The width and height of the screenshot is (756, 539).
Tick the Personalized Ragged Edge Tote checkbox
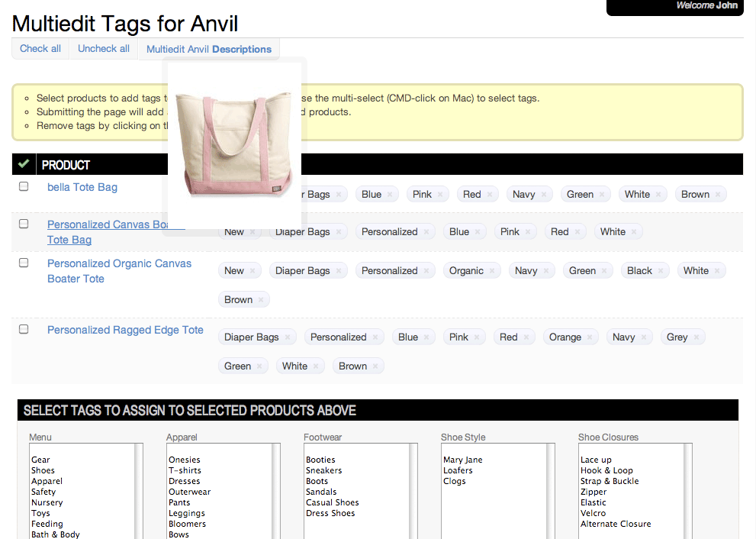[x=24, y=329]
